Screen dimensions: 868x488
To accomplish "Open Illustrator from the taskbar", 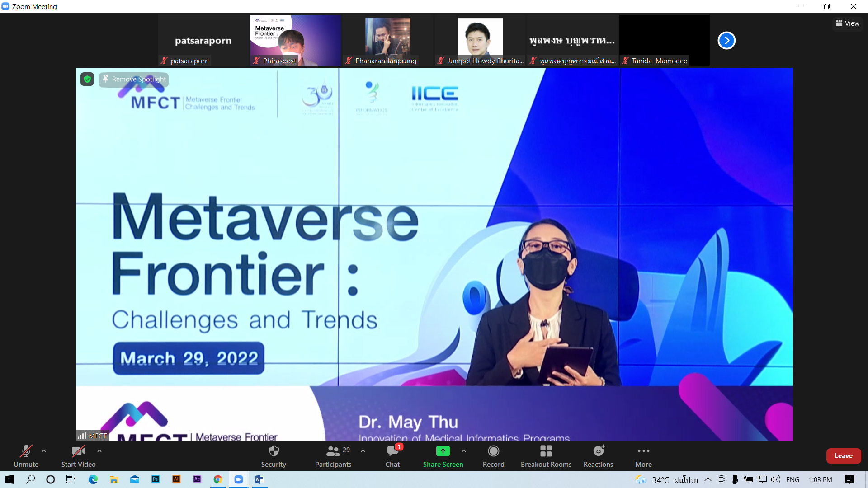I will point(176,479).
